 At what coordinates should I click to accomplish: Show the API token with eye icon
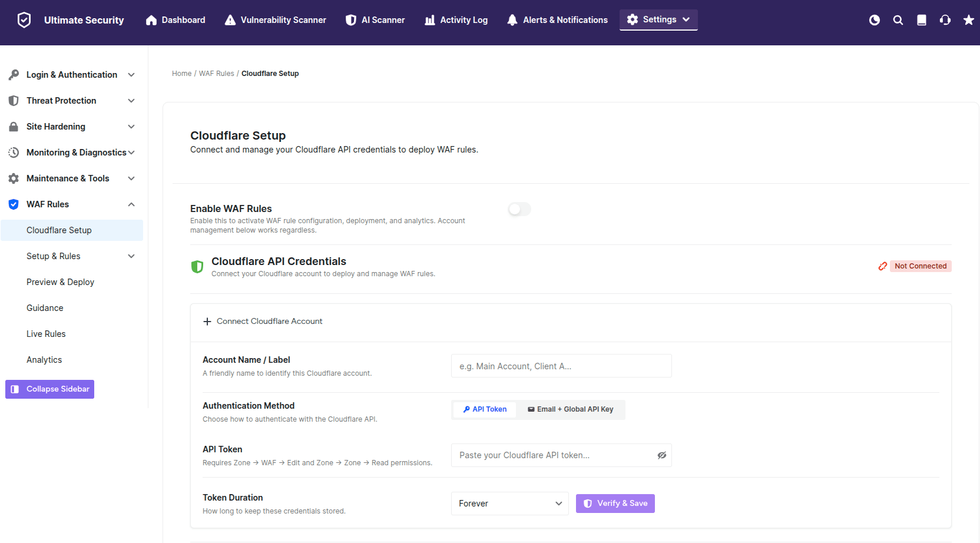(662, 455)
